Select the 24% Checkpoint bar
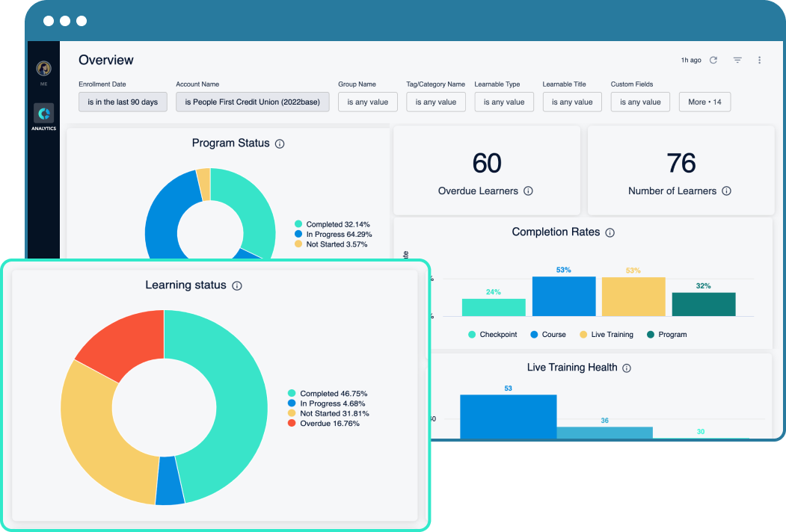Image resolution: width=786 pixels, height=532 pixels. (494, 308)
